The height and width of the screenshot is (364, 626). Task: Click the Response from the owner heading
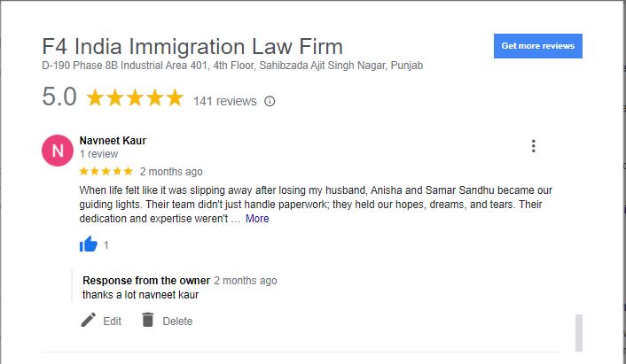coord(146,280)
